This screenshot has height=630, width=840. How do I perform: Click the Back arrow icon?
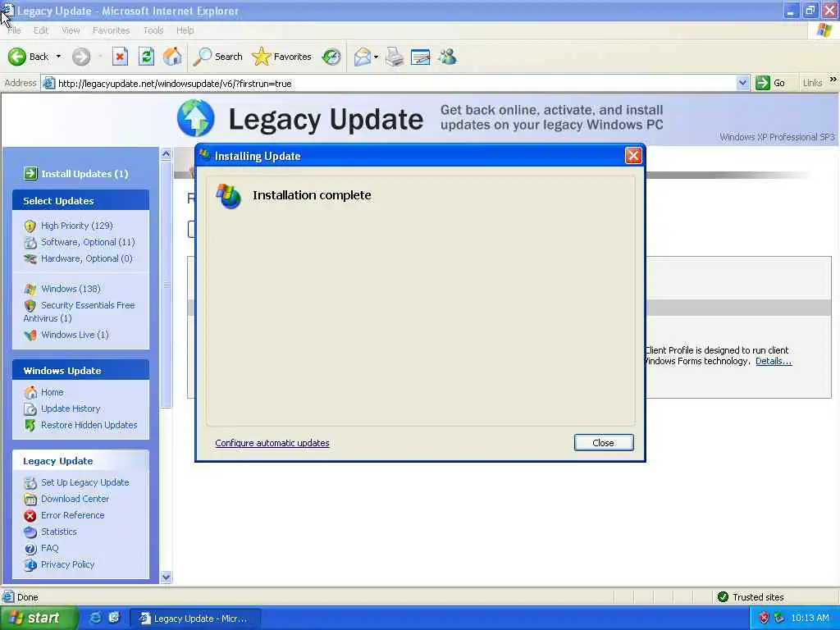16,57
